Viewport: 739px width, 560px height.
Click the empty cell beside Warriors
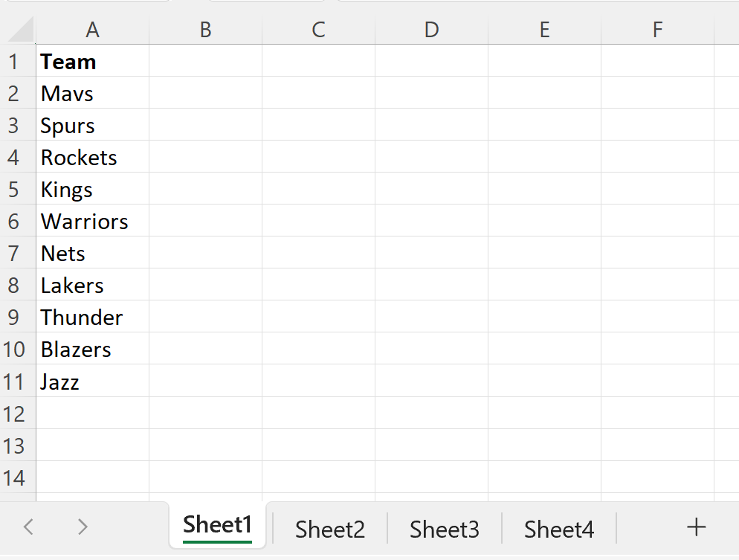(x=205, y=222)
